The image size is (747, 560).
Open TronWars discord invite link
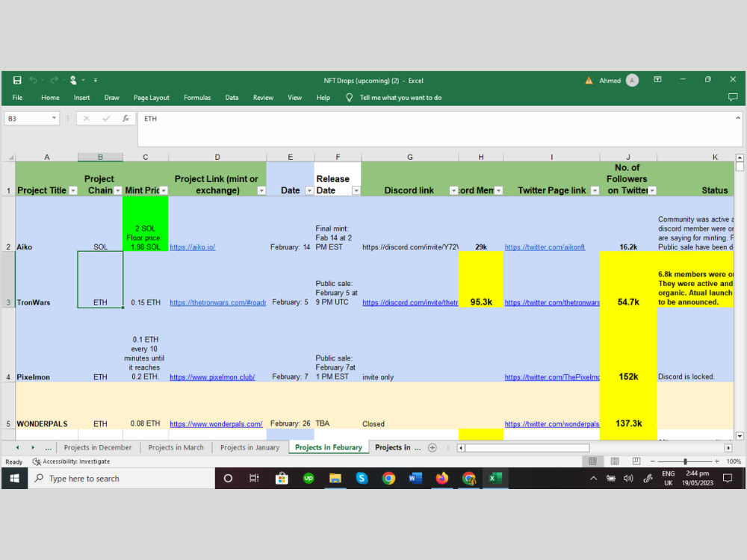coord(410,302)
